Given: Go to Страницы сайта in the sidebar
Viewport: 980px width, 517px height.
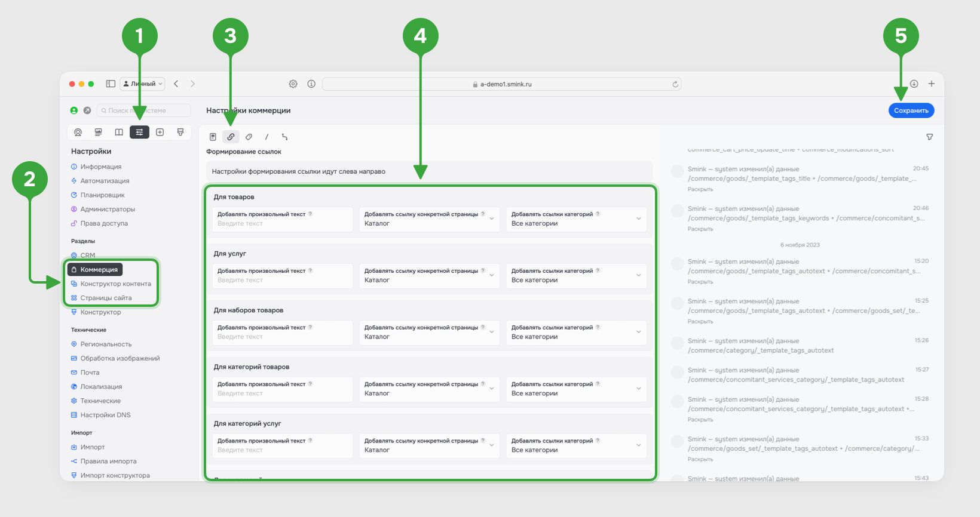Looking at the screenshot, I should (x=106, y=298).
